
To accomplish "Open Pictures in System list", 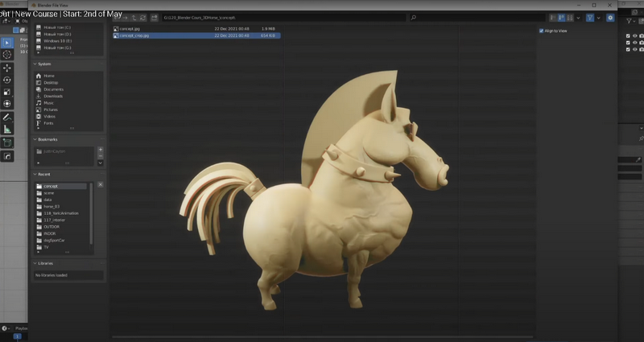I will click(x=50, y=109).
